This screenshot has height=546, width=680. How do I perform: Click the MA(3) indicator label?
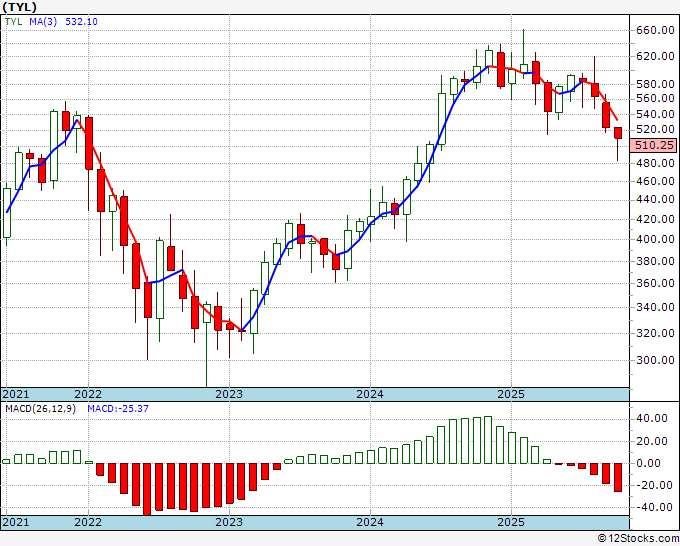point(43,21)
